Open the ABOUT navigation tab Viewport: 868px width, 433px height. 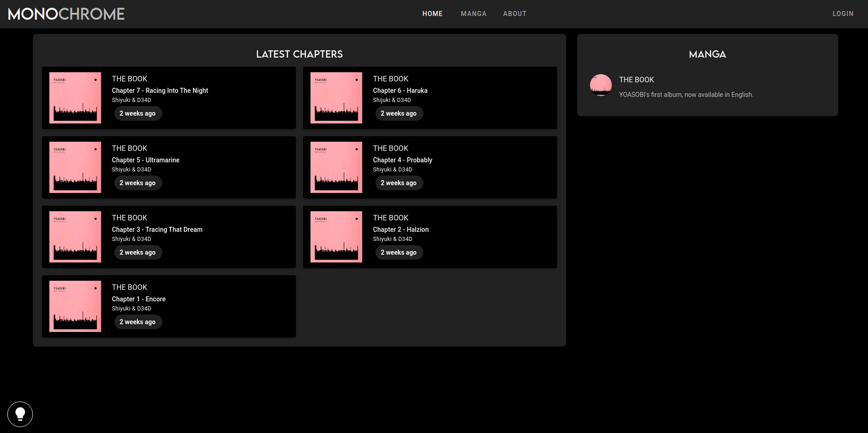515,14
